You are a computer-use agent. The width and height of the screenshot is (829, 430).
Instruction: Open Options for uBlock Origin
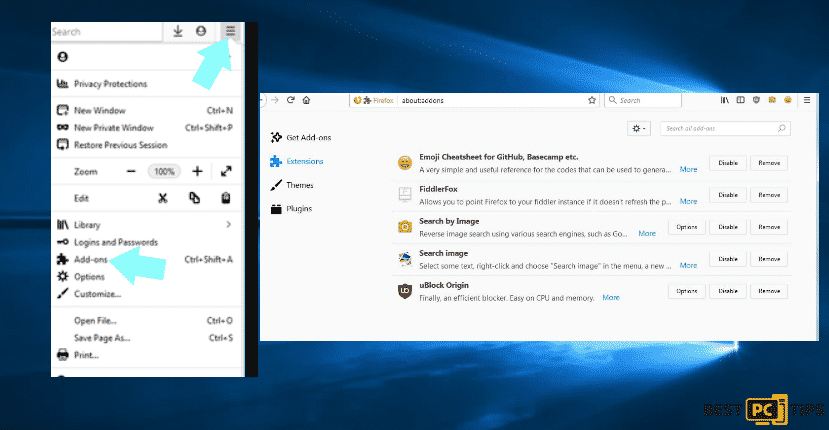pos(686,291)
